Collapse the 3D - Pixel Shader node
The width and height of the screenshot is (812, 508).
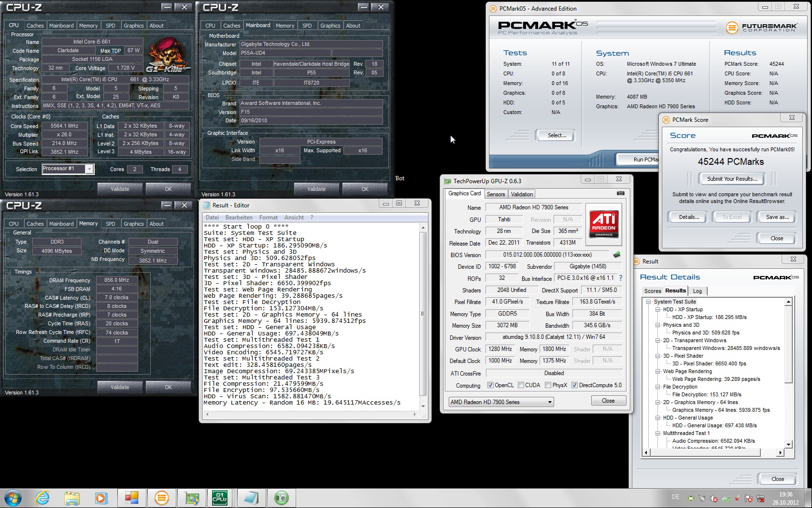(x=658, y=356)
